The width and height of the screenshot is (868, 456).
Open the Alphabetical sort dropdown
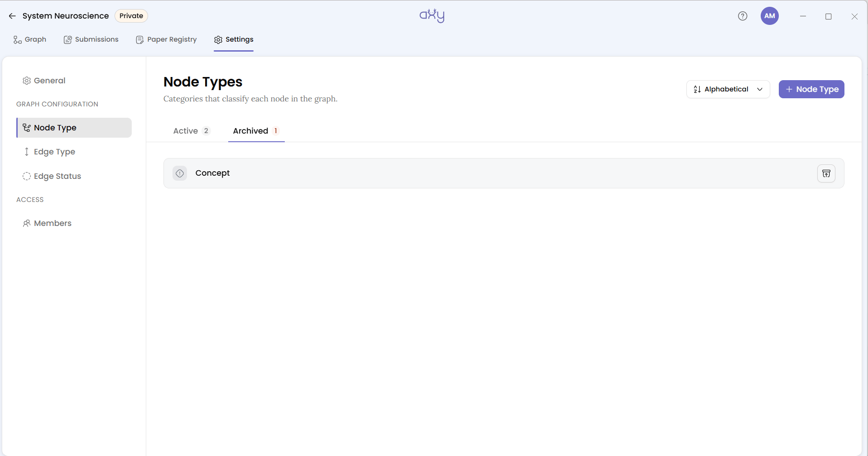[728, 89]
